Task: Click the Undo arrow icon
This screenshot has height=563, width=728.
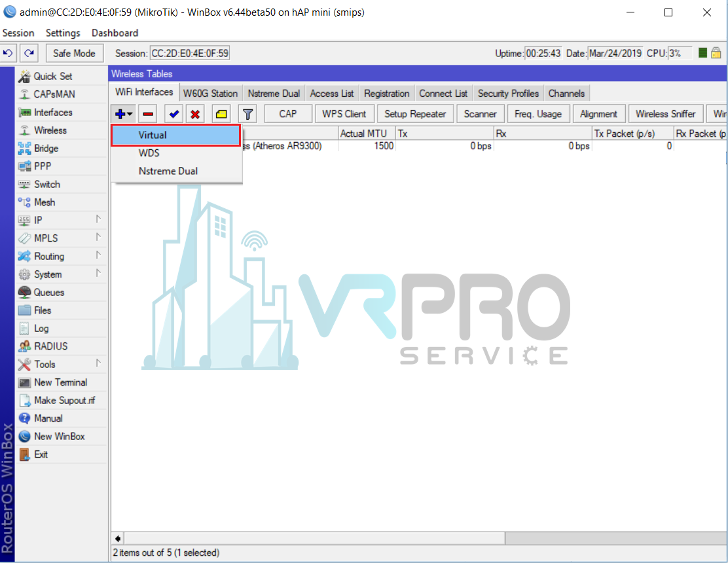Action: pyautogui.click(x=9, y=53)
